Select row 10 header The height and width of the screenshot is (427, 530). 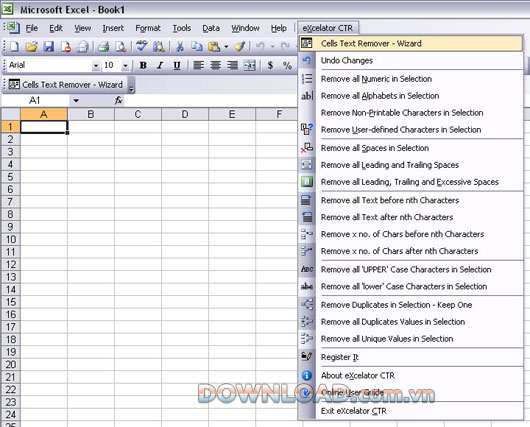pos(10,239)
